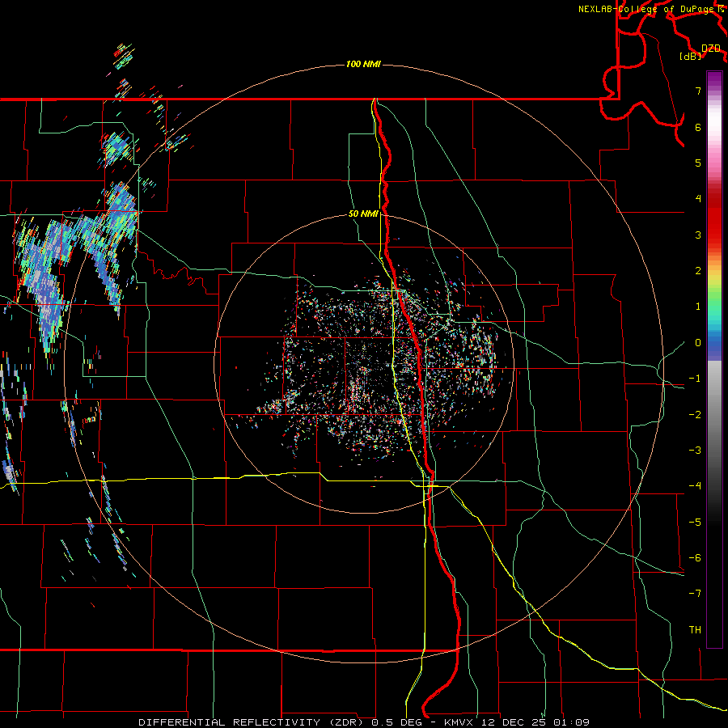728x728 pixels.
Task: Select the -1 value on color scale
Action: [x=695, y=379]
